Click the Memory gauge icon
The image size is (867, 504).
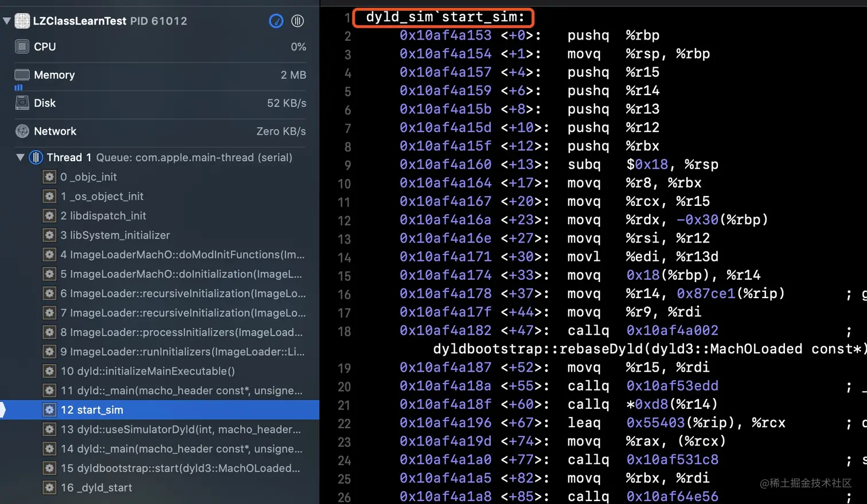(x=21, y=75)
